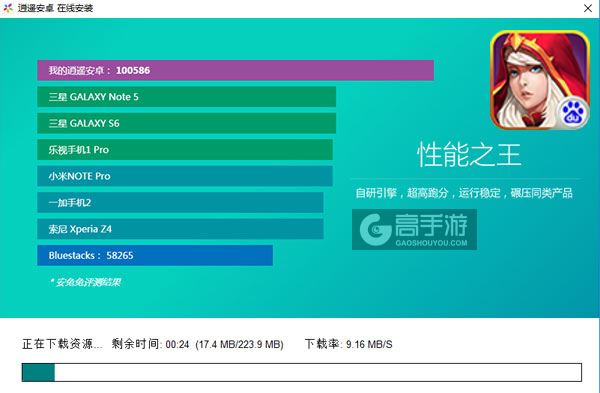600x393 pixels.
Task: Click the Baidu paw badge on game icon
Action: (x=572, y=113)
